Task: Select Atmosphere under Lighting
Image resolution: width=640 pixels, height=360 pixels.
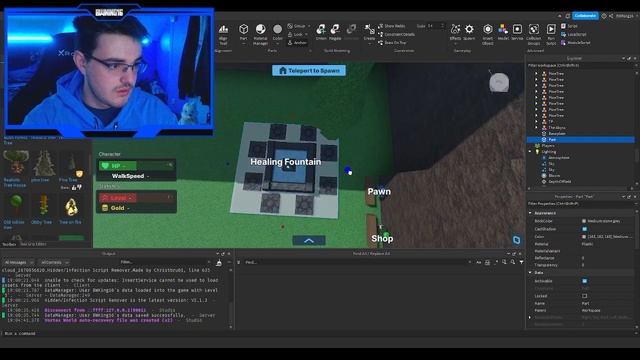Action: click(x=558, y=158)
